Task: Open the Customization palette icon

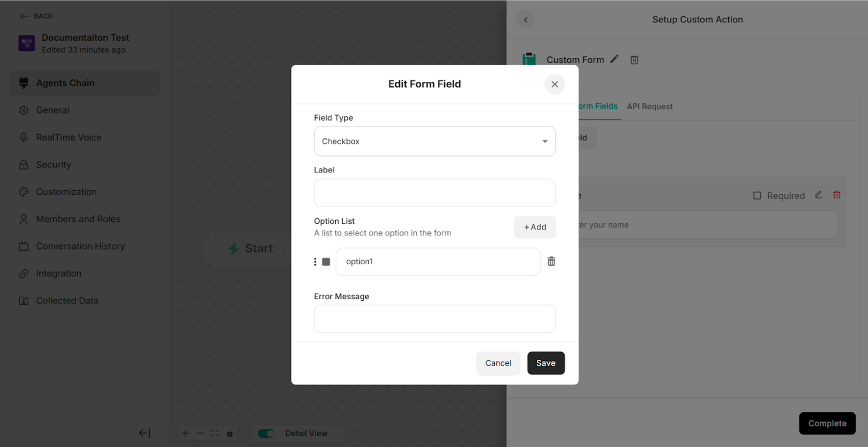Action: 24,191
